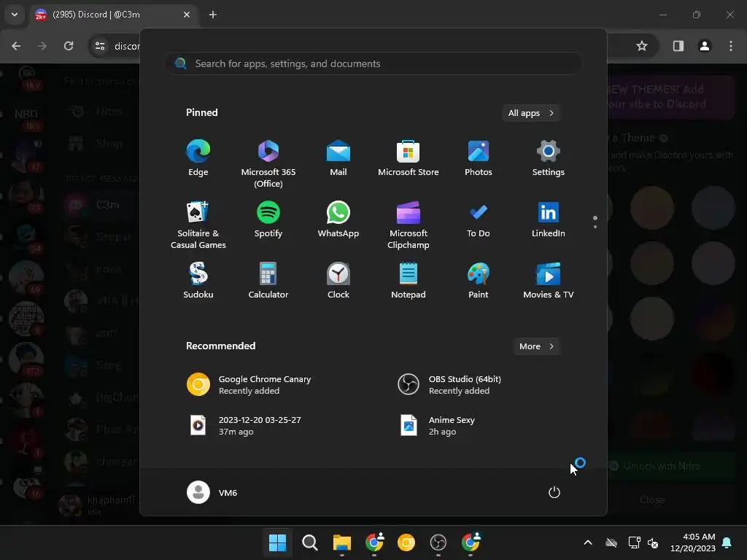Open Movies & TV
Screen dimensions: 747x560
549,281
